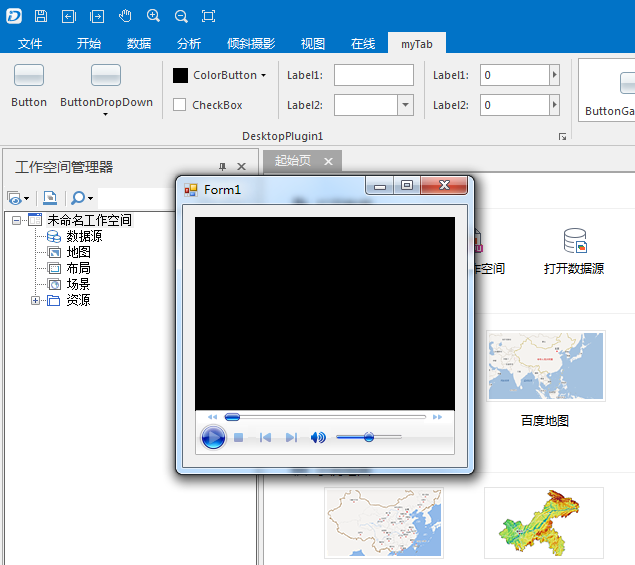The height and width of the screenshot is (565, 635).
Task: Click the full extent view icon
Action: 208,16
